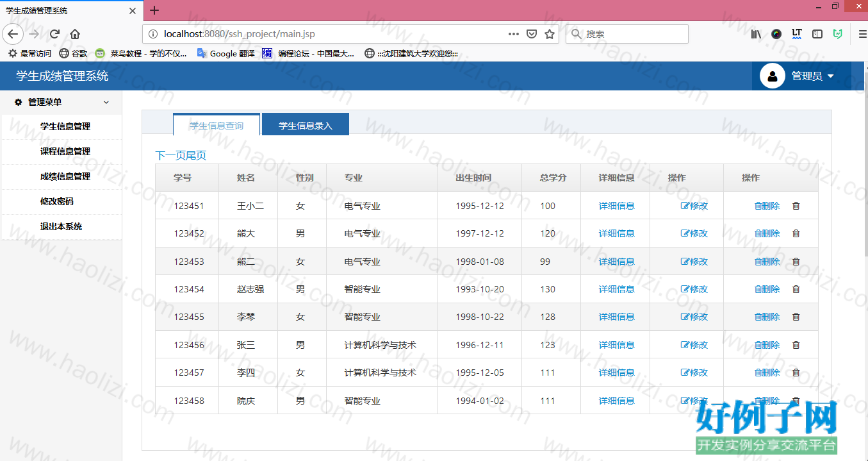Go back with the browser back arrow
The image size is (868, 461).
click(13, 34)
